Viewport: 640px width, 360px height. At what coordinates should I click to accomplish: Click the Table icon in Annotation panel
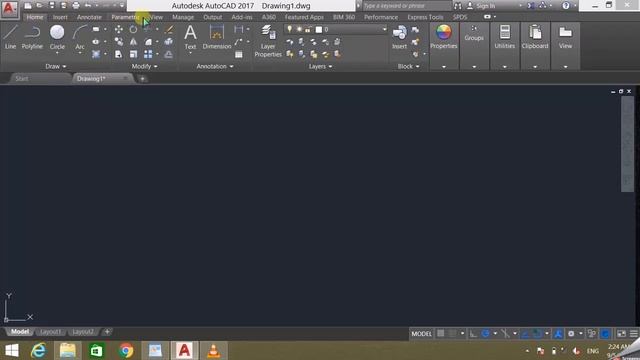click(239, 54)
